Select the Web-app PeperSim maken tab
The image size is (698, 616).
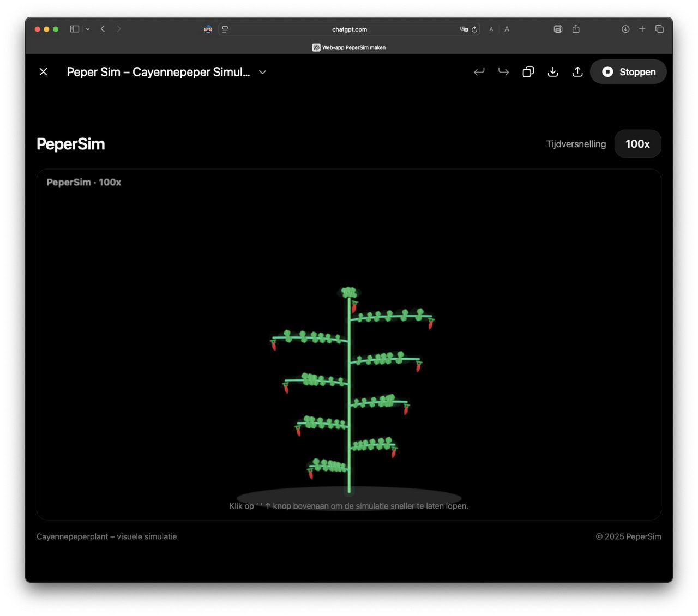[349, 47]
